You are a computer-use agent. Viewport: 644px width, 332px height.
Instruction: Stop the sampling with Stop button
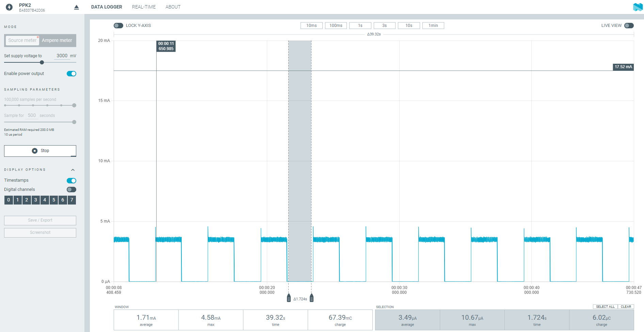pyautogui.click(x=40, y=151)
